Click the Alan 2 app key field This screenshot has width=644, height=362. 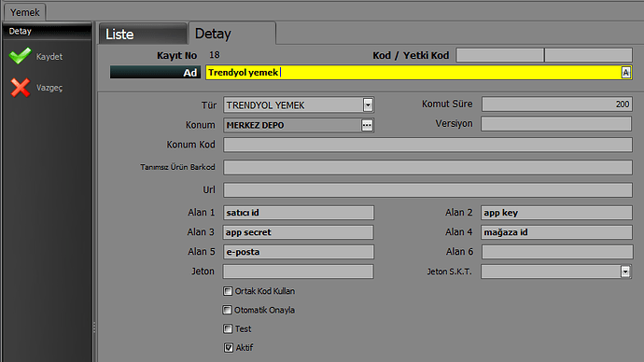pyautogui.click(x=556, y=213)
